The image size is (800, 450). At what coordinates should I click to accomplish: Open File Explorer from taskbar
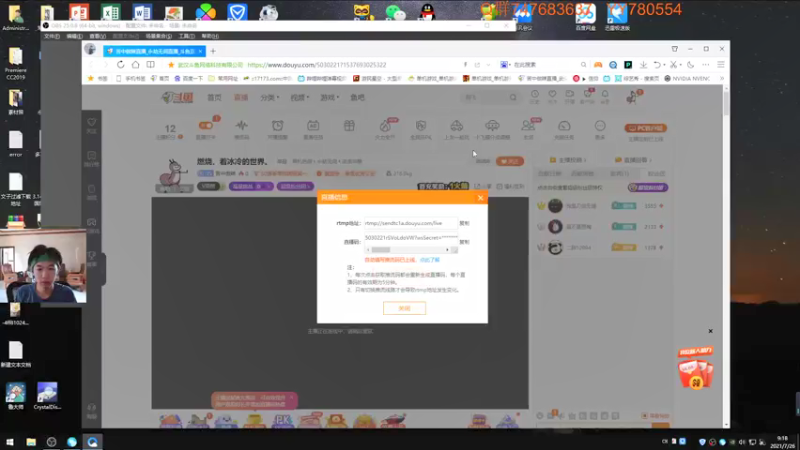click(x=31, y=442)
